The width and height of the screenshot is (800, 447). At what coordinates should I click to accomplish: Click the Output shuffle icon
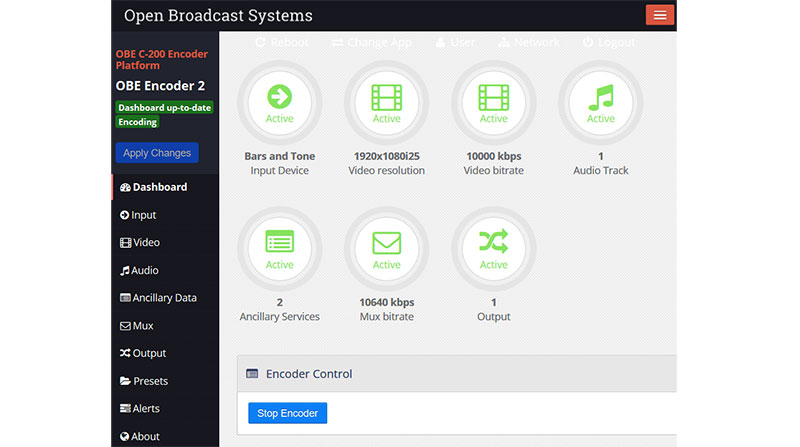pos(493,241)
